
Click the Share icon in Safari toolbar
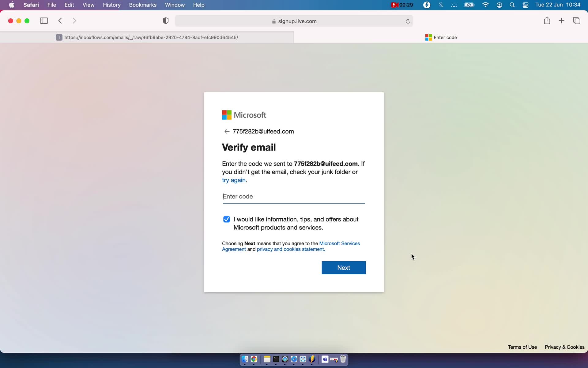click(547, 21)
